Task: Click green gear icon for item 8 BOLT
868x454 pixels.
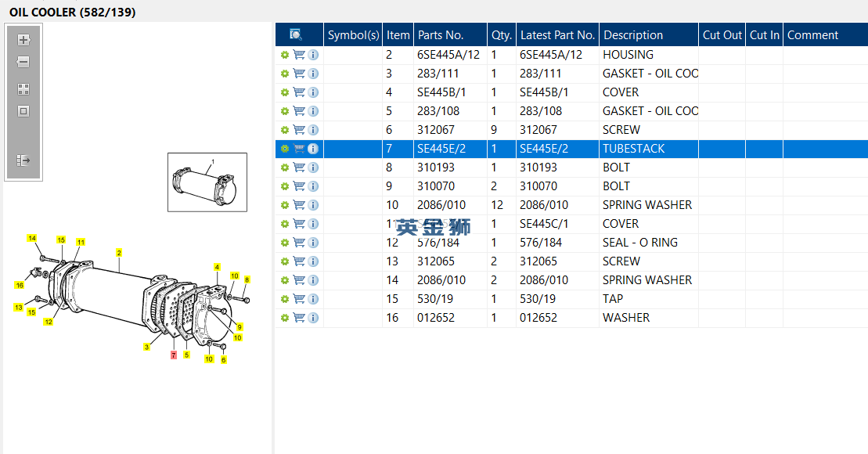Action: pos(285,168)
